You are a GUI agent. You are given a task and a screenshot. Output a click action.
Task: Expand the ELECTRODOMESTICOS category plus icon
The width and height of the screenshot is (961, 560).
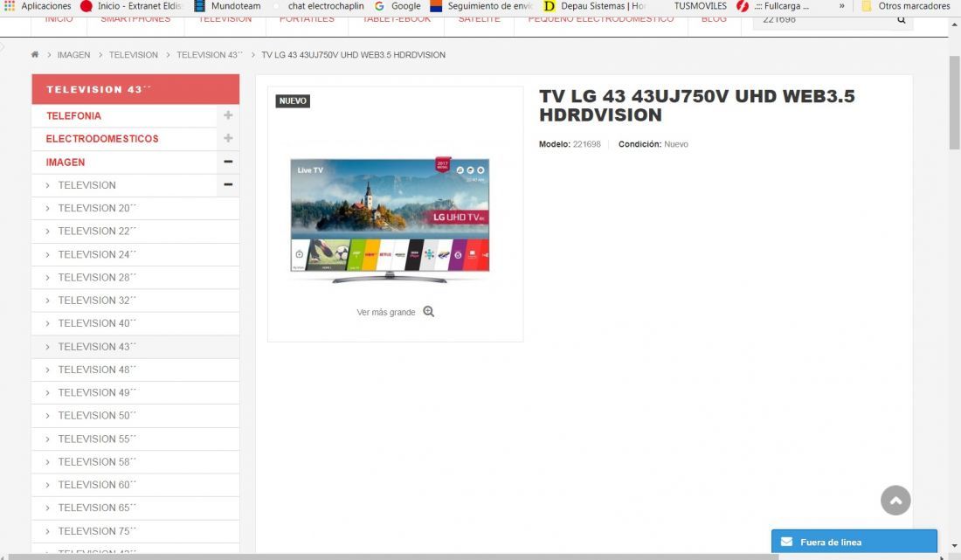point(228,138)
